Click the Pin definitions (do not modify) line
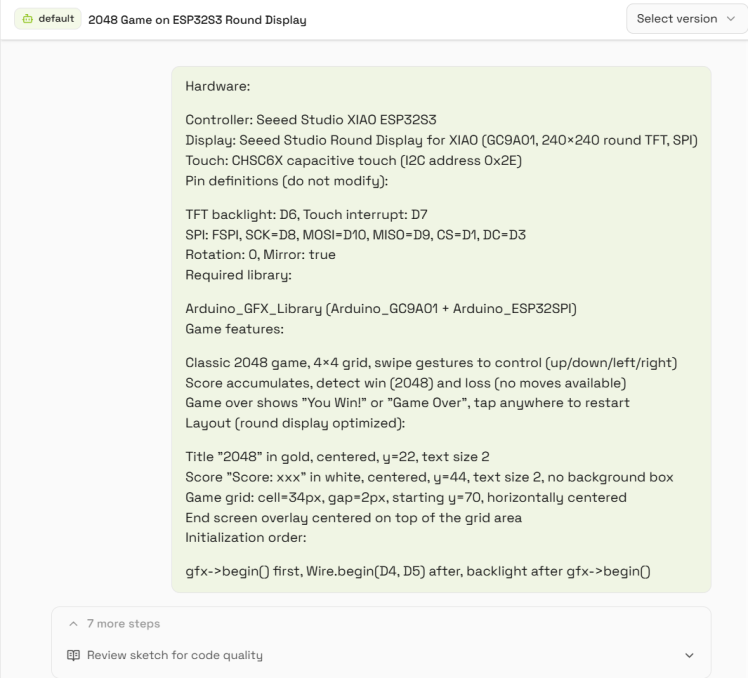This screenshot has width=748, height=678. point(287,181)
